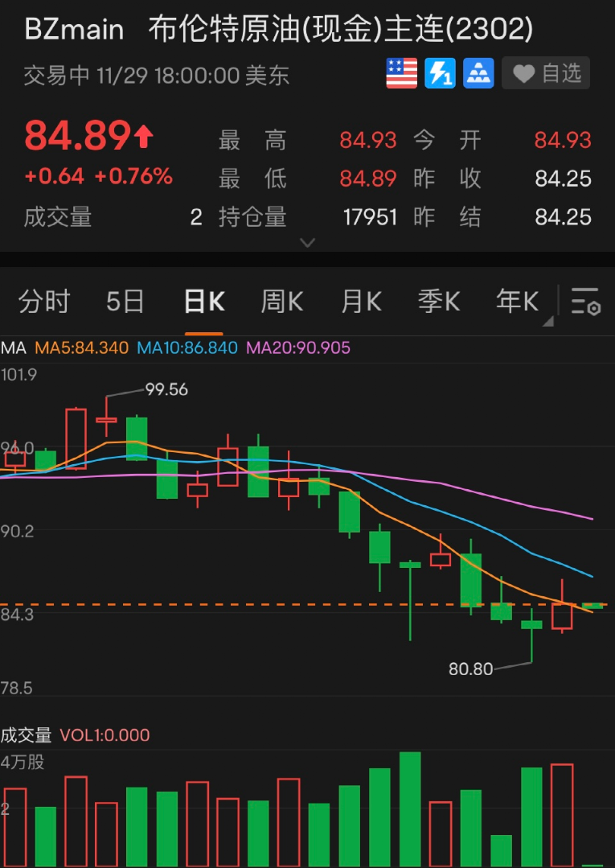This screenshot has width=615, height=868.
Task: Select the candle with the 99.56 high
Action: coord(106,417)
